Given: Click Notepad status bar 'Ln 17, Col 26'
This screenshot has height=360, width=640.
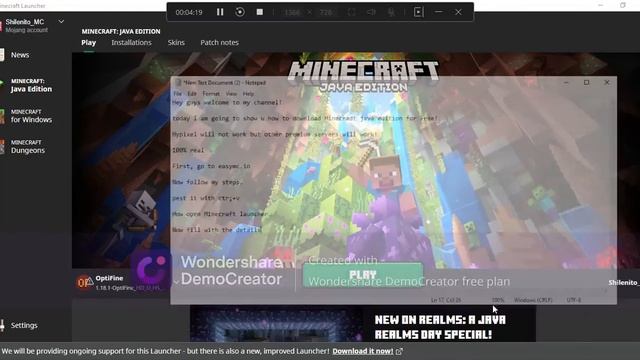Looking at the screenshot, I should pyautogui.click(x=446, y=300).
